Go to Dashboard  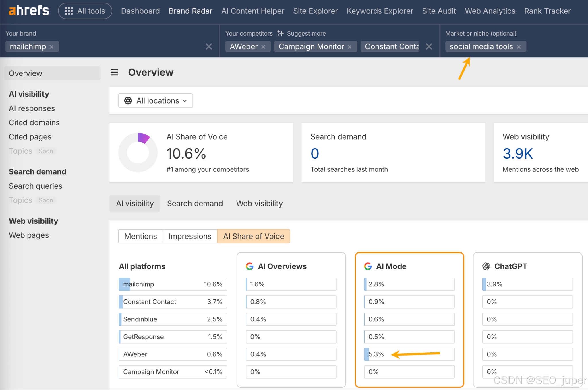pyautogui.click(x=140, y=11)
